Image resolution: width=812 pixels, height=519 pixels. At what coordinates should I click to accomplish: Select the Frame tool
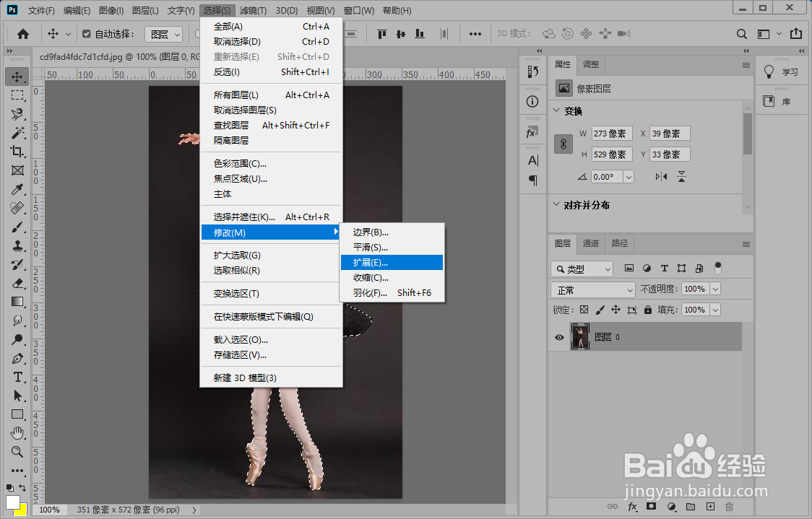pyautogui.click(x=17, y=170)
